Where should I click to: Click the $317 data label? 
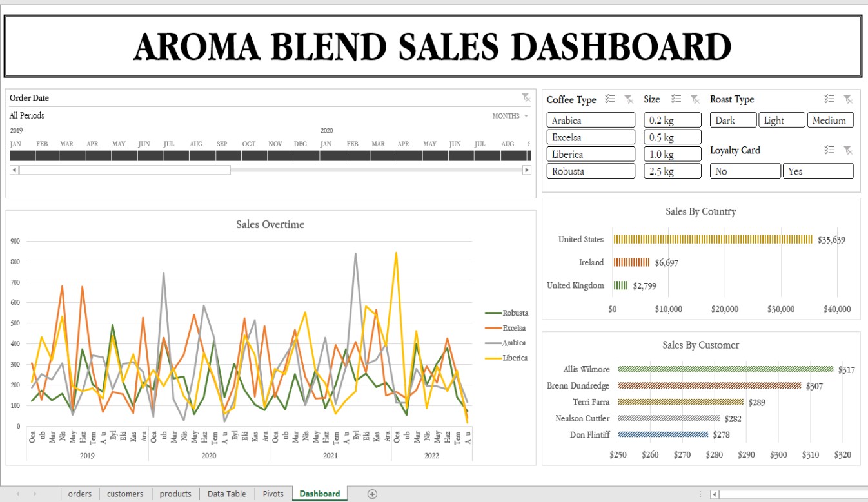click(847, 370)
